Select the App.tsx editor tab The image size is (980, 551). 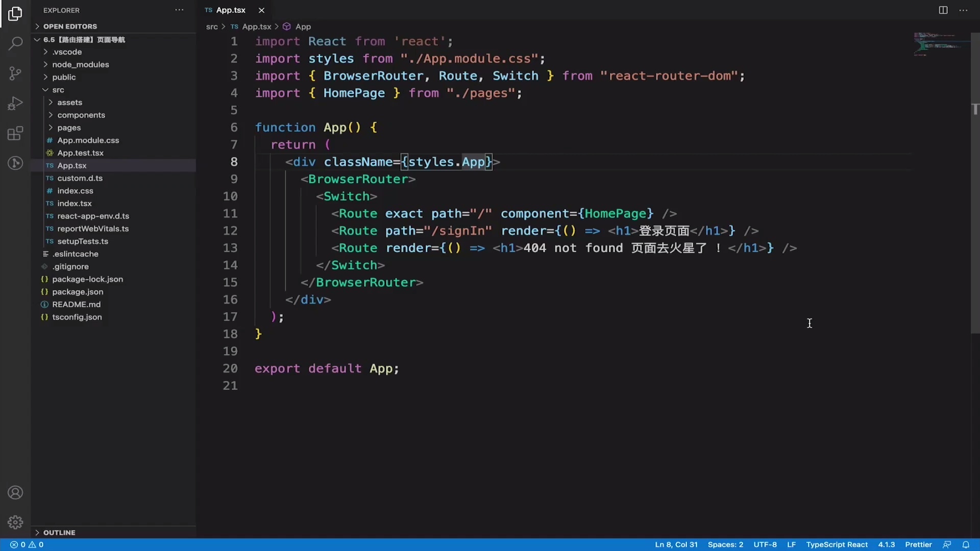[x=230, y=10]
